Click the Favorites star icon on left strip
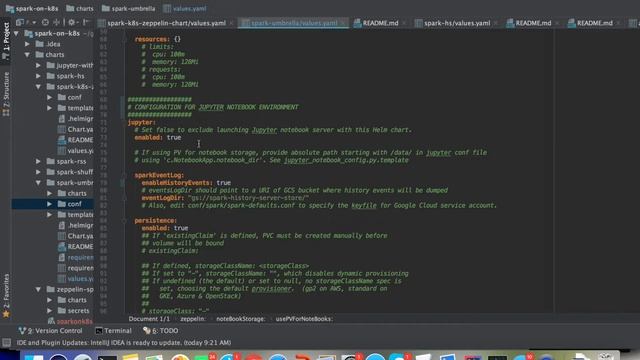This screenshot has width=640, height=360. 6,314
